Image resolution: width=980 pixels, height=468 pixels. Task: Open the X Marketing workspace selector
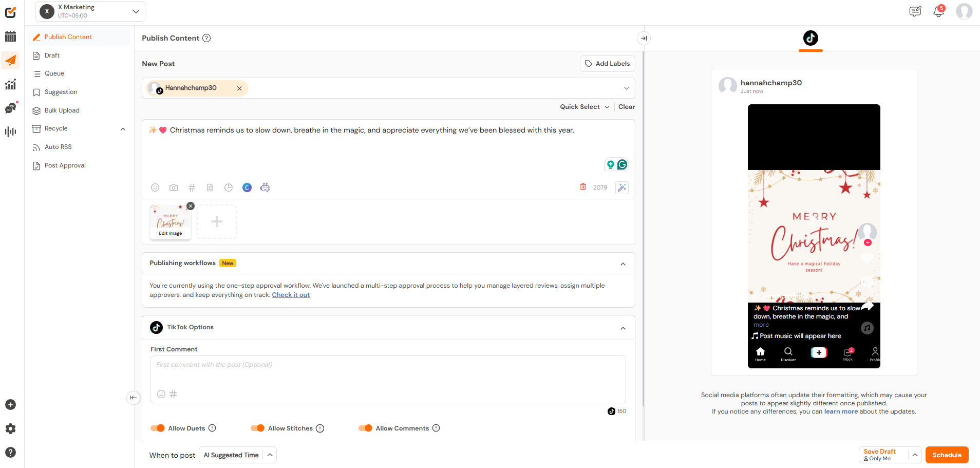tap(90, 11)
